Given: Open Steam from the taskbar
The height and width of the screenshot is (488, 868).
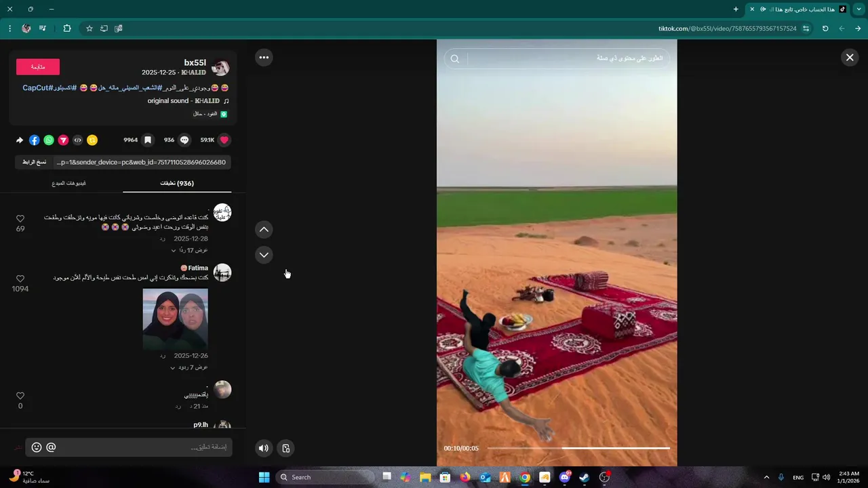Looking at the screenshot, I should click(585, 477).
